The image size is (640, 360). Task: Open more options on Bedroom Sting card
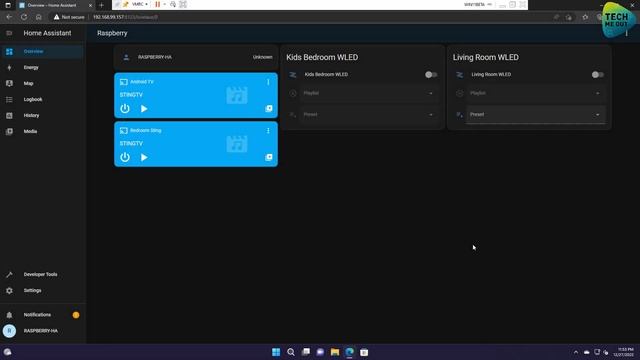pyautogui.click(x=268, y=131)
